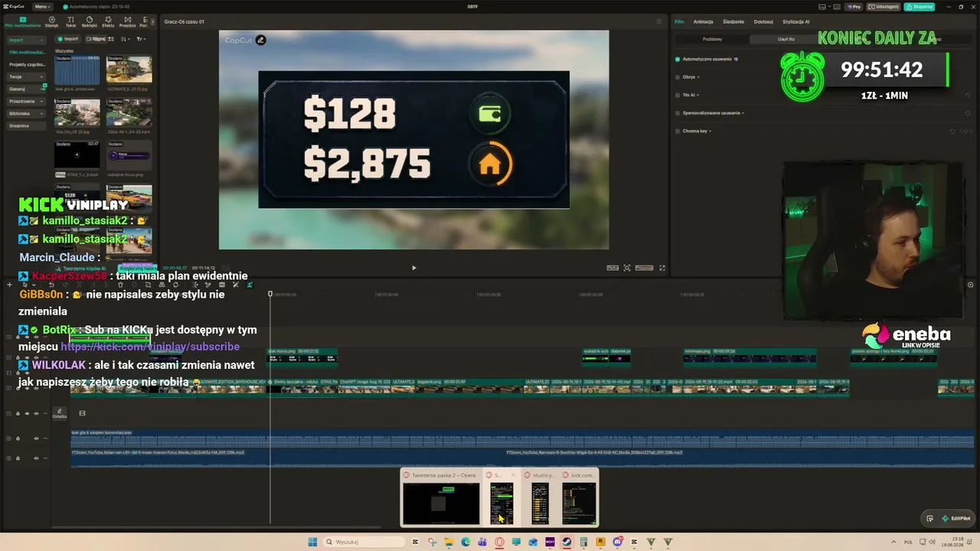Mute the YTDown music audio track

click(37, 458)
